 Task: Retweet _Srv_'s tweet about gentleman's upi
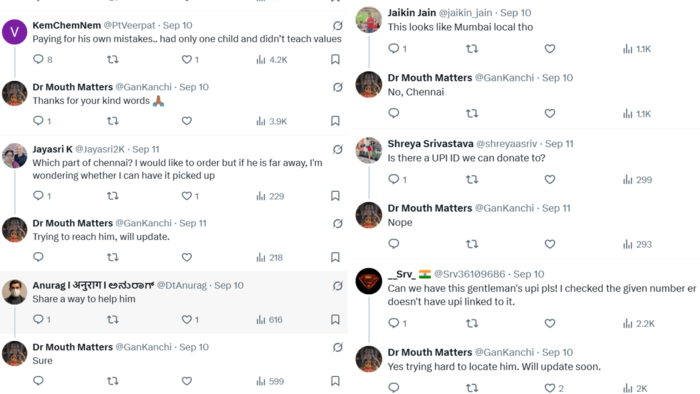pyautogui.click(x=472, y=323)
